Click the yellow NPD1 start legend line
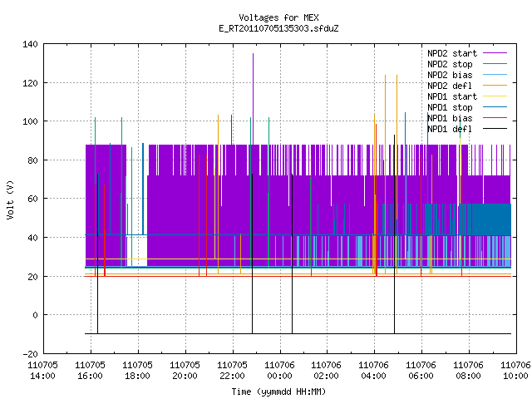The width and height of the screenshot is (532, 399). 495,96
